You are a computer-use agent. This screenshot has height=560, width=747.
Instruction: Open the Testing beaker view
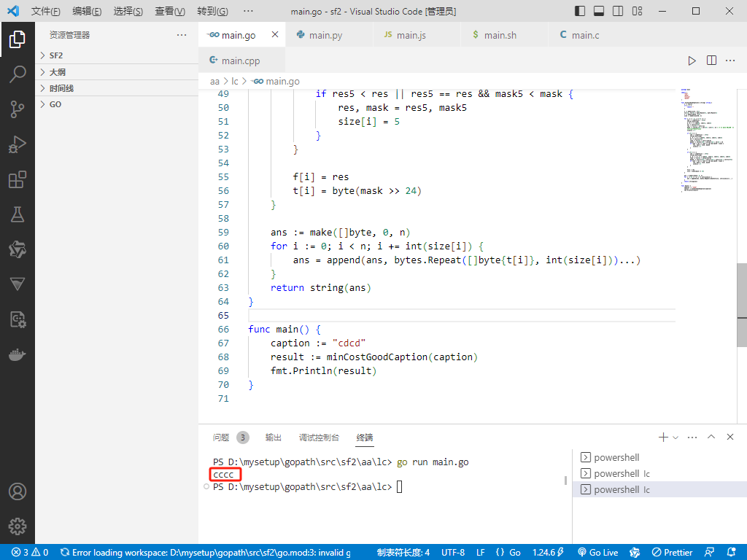[x=18, y=214]
